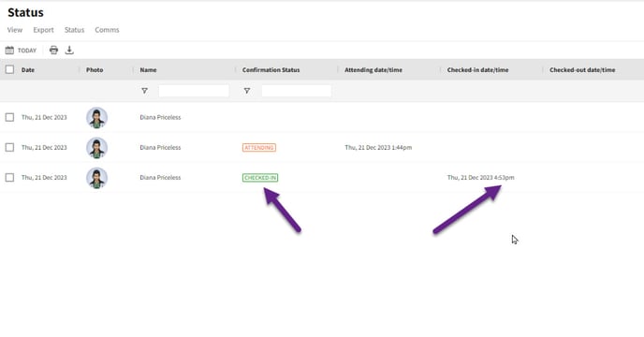Click the date in the blank-status row
644x337 pixels.
[44, 117]
